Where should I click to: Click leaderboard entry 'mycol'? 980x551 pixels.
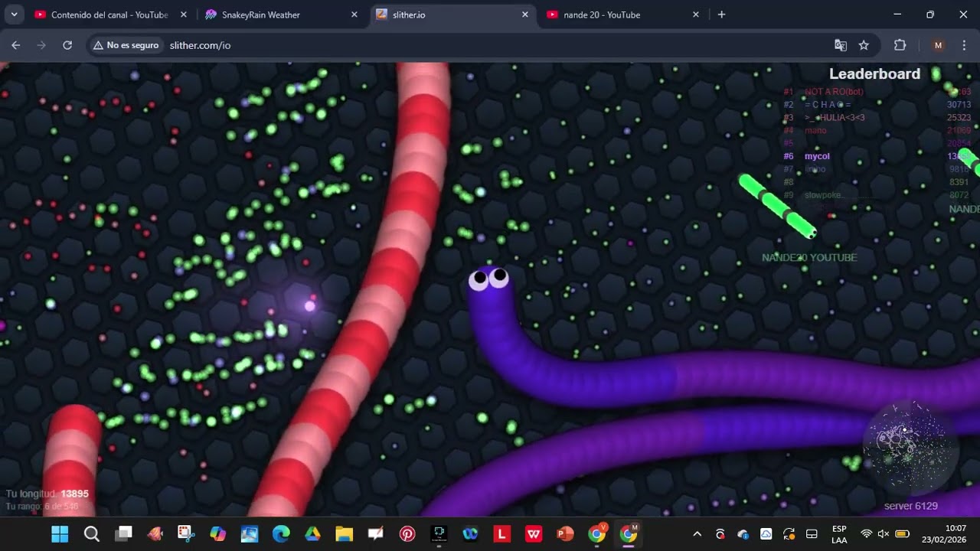tap(817, 156)
